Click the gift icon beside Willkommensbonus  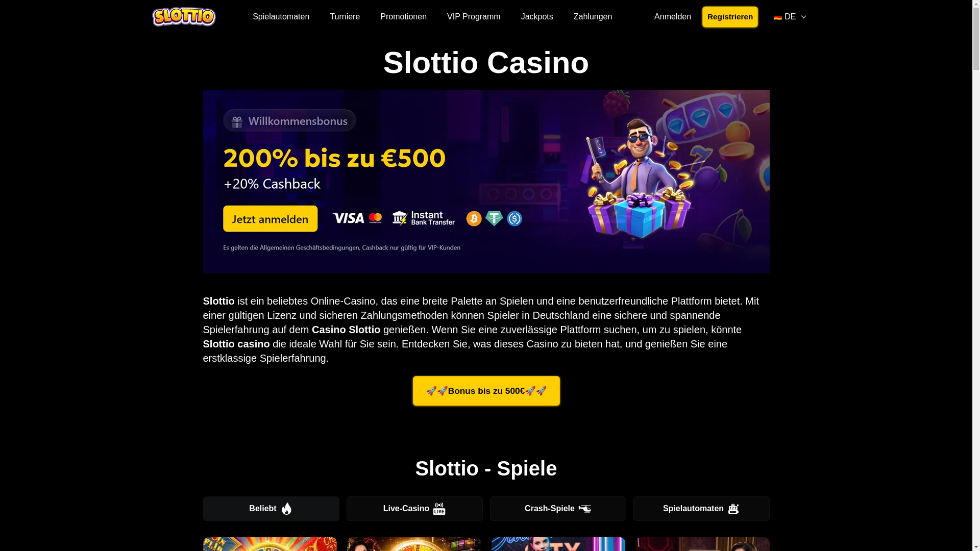click(x=236, y=121)
